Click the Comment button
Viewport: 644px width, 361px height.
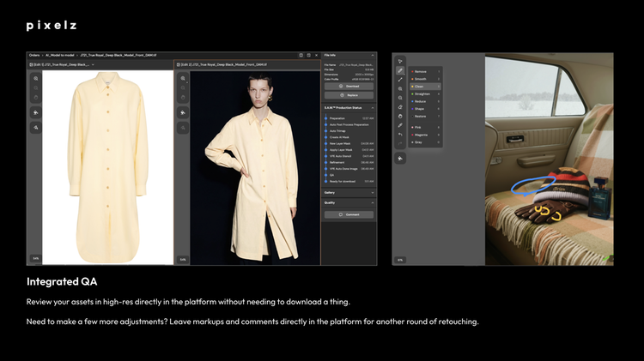coord(349,214)
